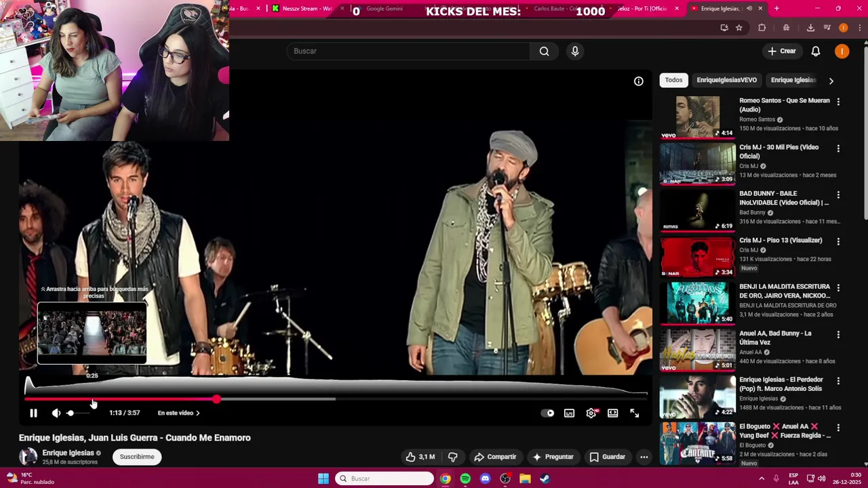Open Spotify from the taskbar
The image size is (868, 488).
465,479
